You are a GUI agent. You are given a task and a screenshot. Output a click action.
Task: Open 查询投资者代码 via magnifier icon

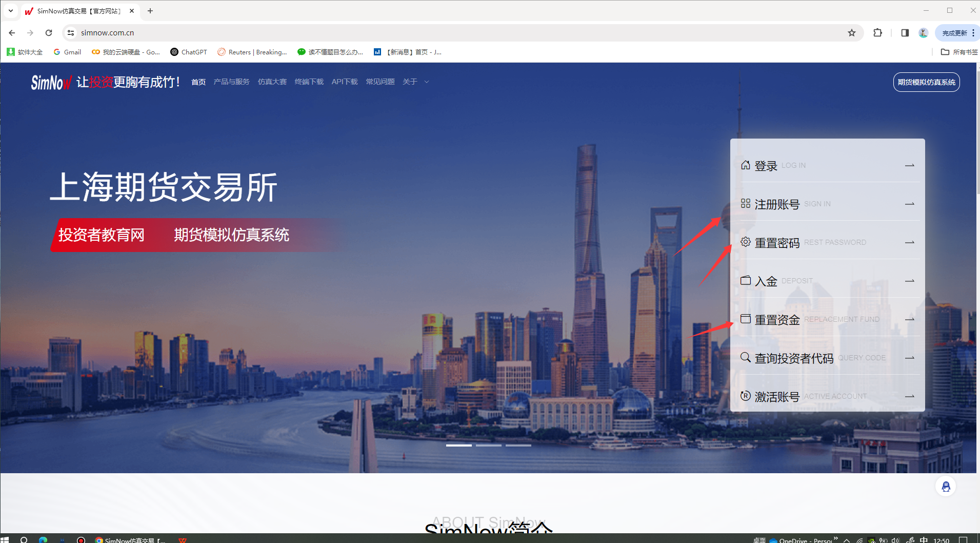pyautogui.click(x=746, y=357)
